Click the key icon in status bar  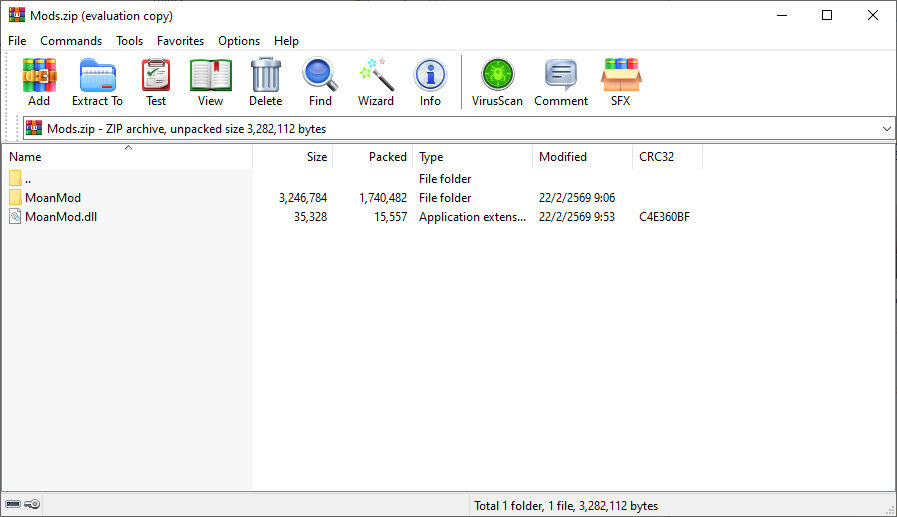tap(32, 504)
